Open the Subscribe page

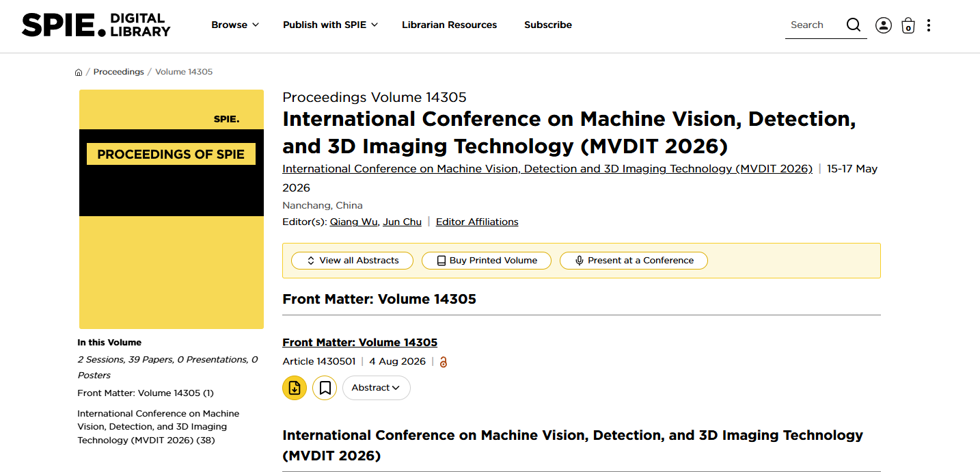tap(548, 25)
